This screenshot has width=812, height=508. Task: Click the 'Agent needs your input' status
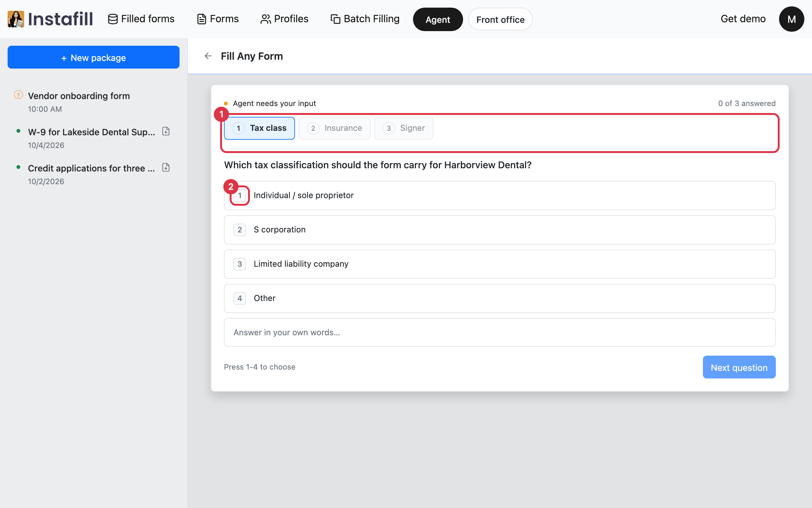click(x=274, y=104)
